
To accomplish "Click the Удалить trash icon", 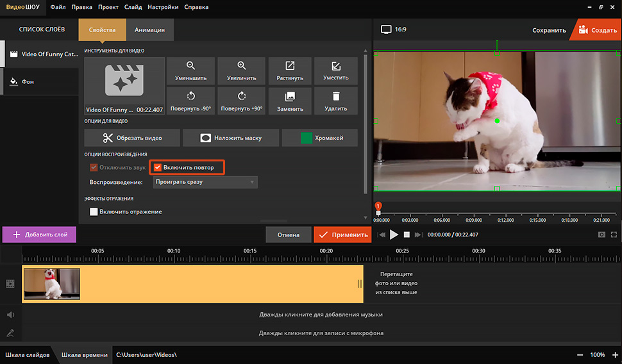I will coord(336,97).
